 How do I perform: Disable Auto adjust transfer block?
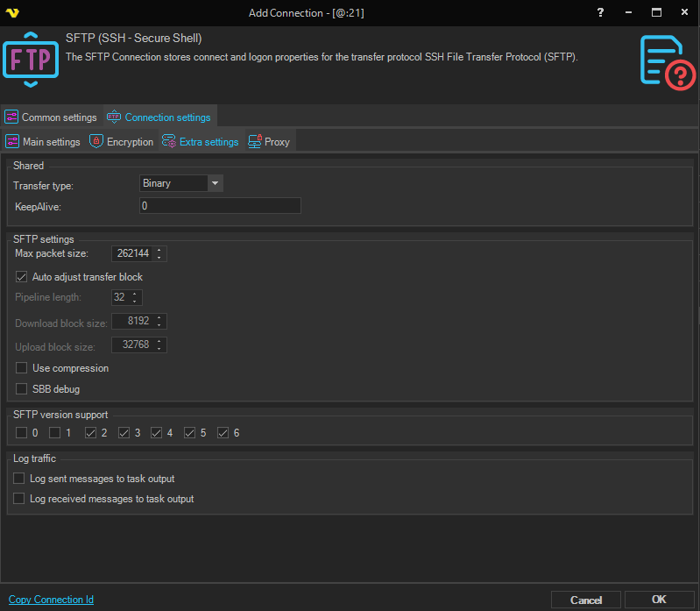tap(22, 277)
